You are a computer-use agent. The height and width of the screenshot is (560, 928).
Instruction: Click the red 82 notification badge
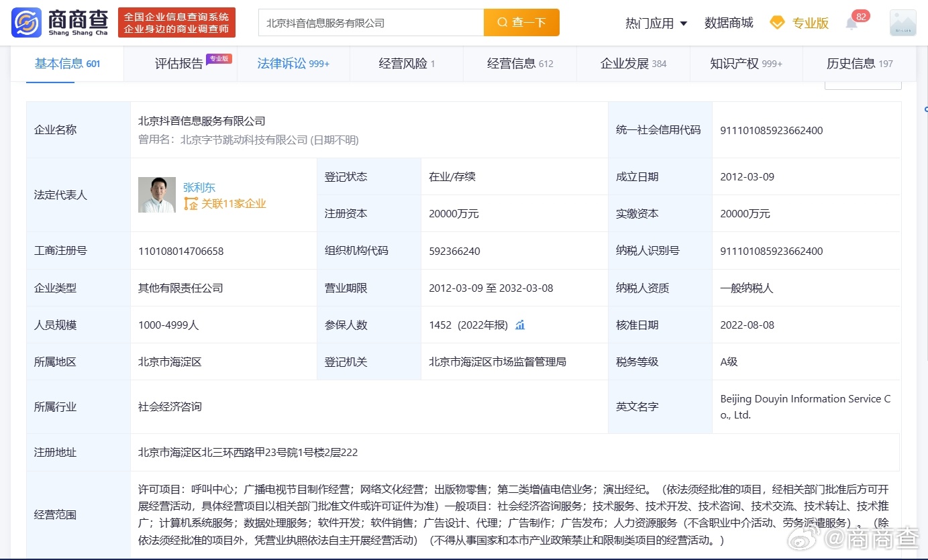860,16
